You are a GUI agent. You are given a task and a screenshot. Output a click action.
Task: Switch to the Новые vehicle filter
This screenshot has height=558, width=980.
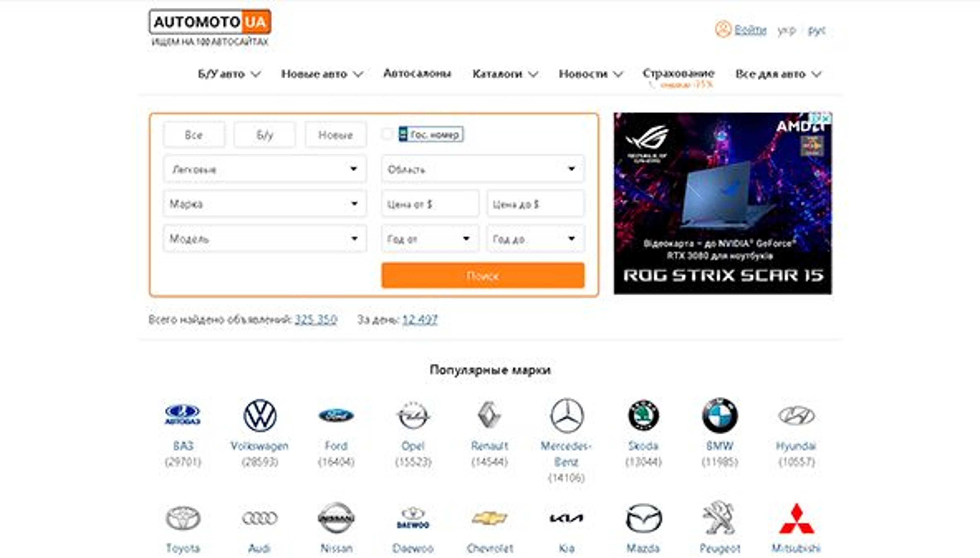pyautogui.click(x=336, y=134)
